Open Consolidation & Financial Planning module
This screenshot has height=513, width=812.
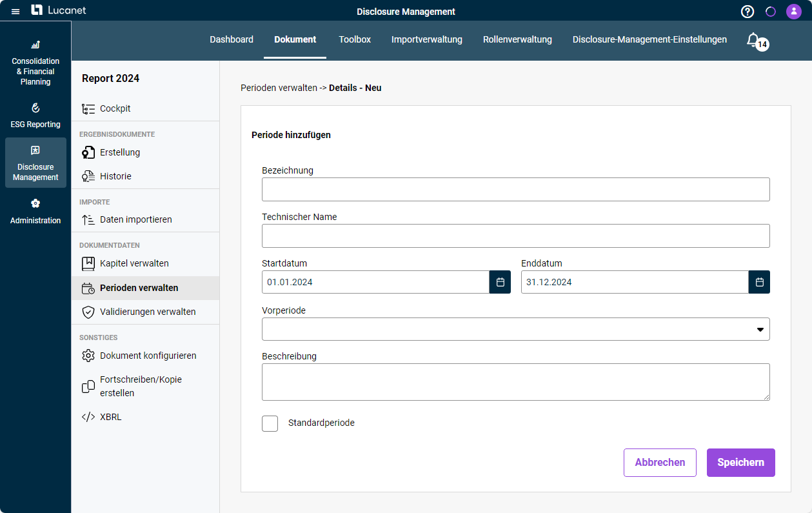coord(35,63)
